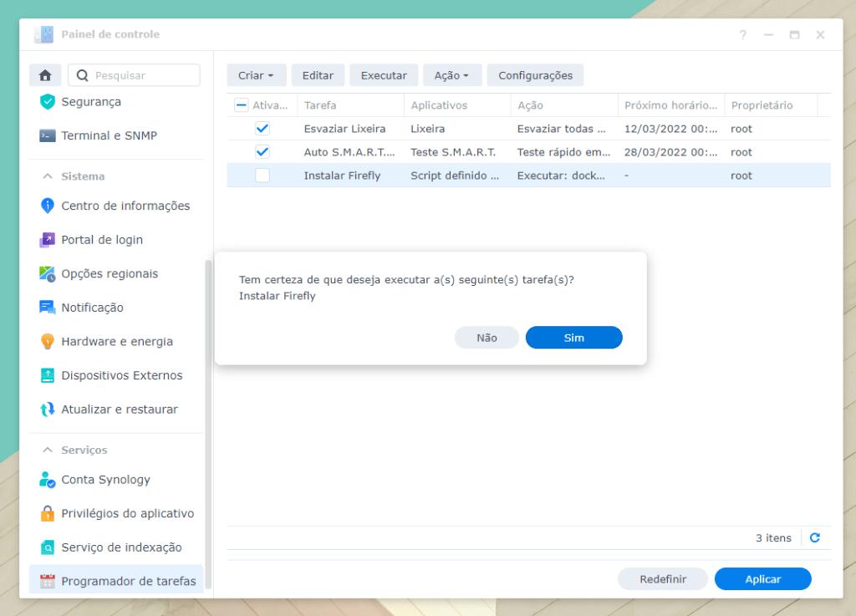Image resolution: width=856 pixels, height=616 pixels.
Task: Go to Notificação in the sidebar
Action: point(92,308)
